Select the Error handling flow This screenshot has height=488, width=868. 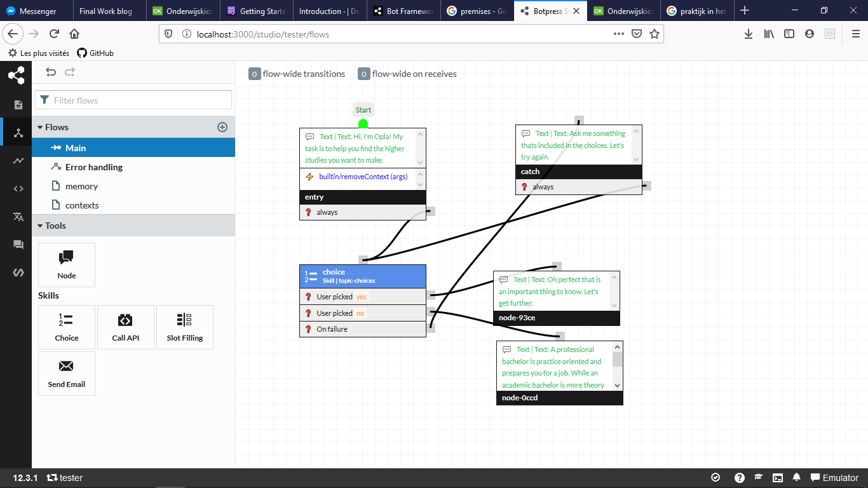tap(93, 166)
